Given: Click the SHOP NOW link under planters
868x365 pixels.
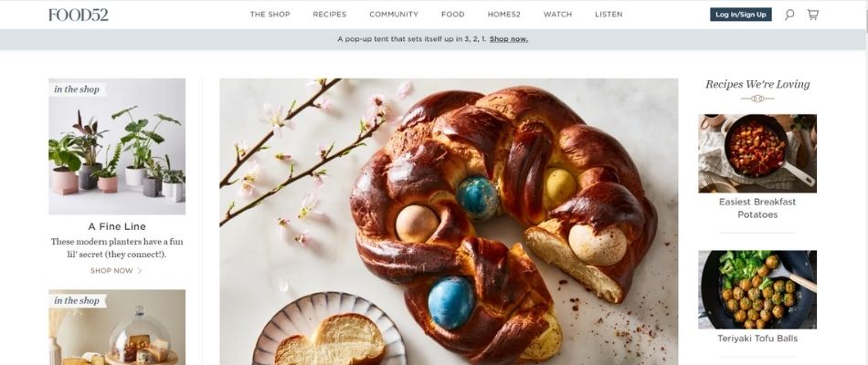Looking at the screenshot, I should (x=111, y=271).
